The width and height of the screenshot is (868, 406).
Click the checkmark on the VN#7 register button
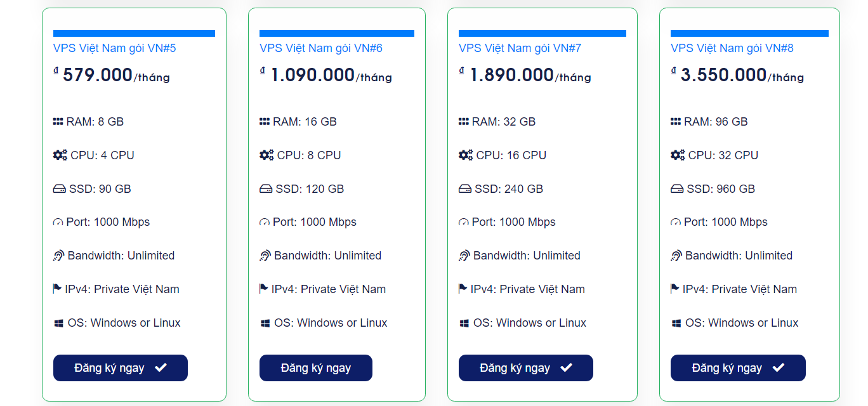567,368
